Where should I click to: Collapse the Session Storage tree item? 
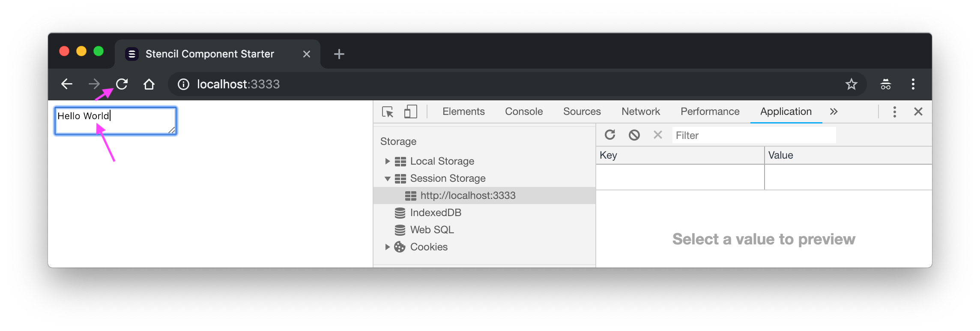387,178
